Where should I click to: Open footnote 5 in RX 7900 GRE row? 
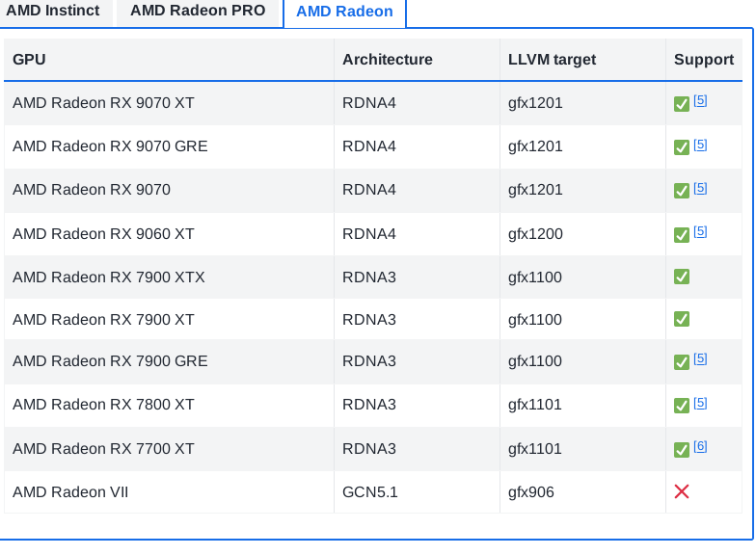700,358
